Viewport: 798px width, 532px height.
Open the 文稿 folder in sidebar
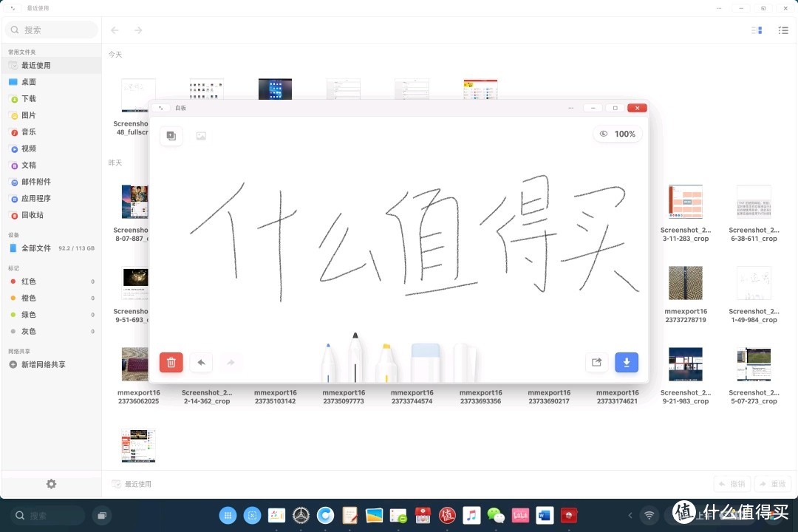(x=52, y=165)
